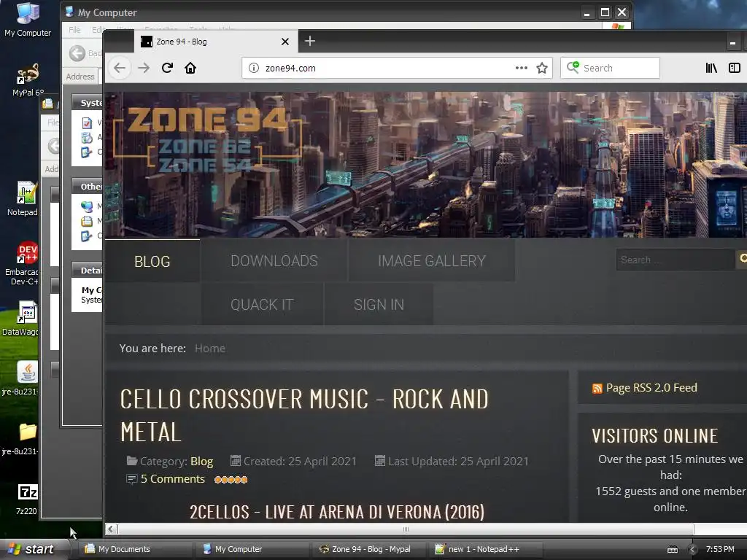Select the Zone 94 - Blog tab
The image size is (747, 560).
point(216,42)
